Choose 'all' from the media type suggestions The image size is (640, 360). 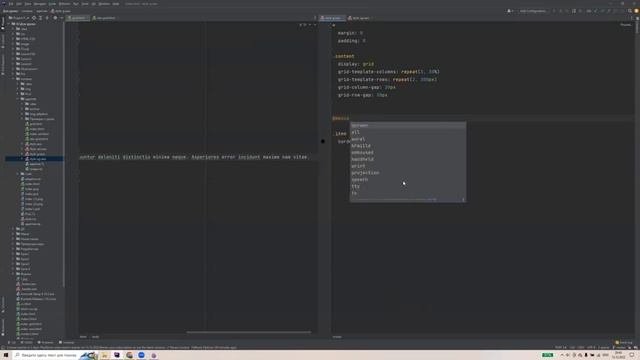407,132
